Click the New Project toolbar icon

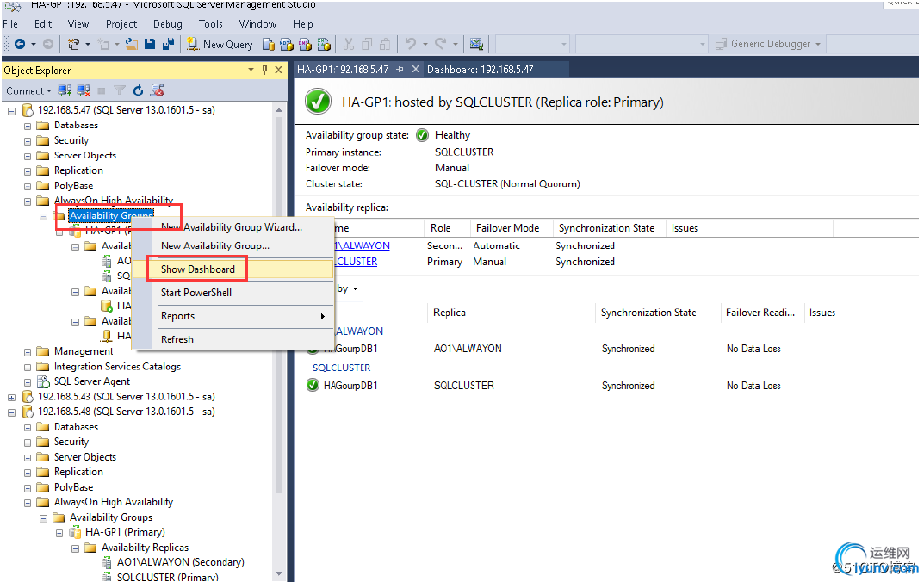point(74,44)
